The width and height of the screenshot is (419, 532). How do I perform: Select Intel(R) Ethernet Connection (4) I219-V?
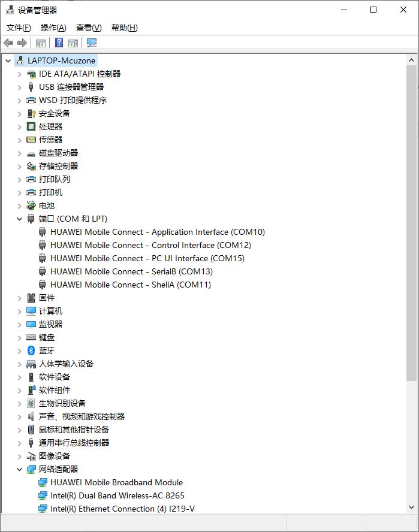pos(122,509)
